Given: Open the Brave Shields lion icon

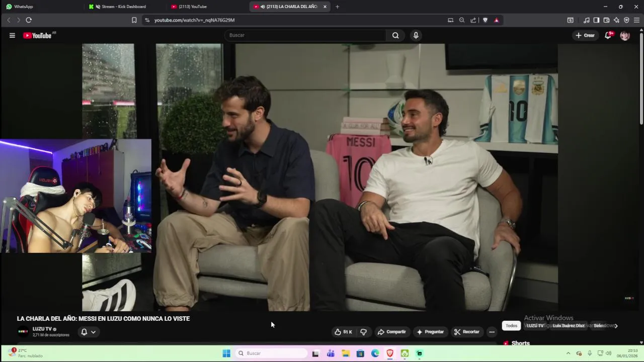Looking at the screenshot, I should tap(485, 20).
